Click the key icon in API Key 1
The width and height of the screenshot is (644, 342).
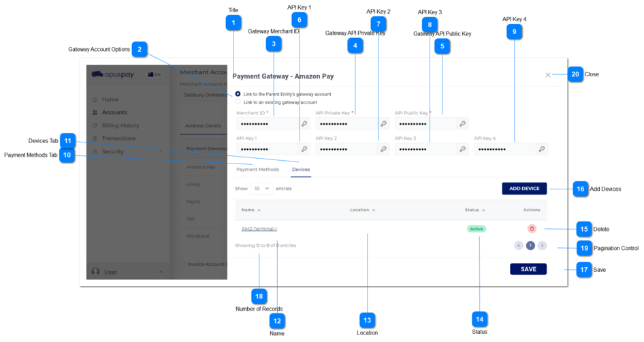pyautogui.click(x=304, y=149)
